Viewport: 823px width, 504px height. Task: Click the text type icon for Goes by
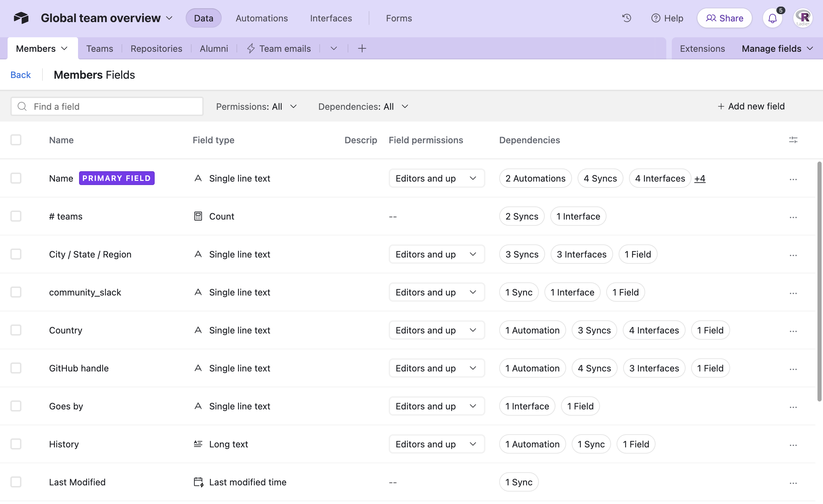click(x=198, y=406)
